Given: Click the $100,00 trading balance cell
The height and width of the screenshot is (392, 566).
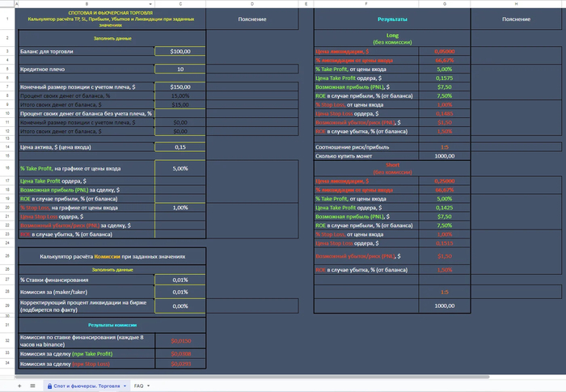Looking at the screenshot, I should pos(180,51).
